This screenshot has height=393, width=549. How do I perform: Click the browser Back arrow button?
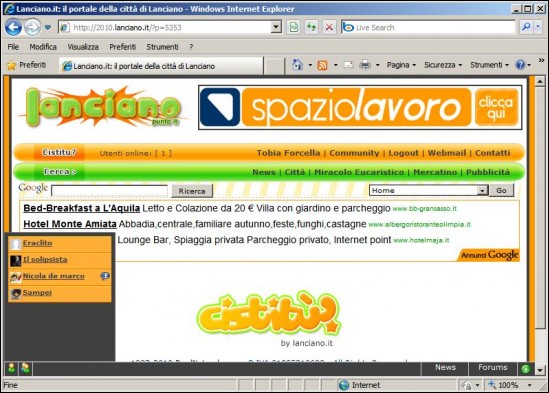click(13, 27)
